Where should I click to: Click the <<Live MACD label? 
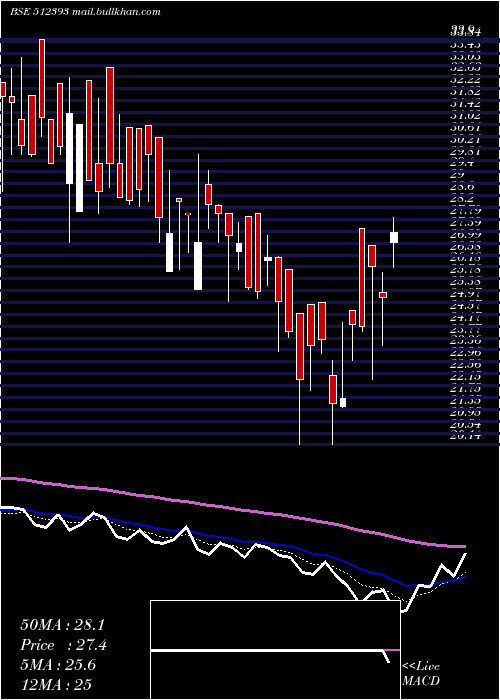click(421, 673)
